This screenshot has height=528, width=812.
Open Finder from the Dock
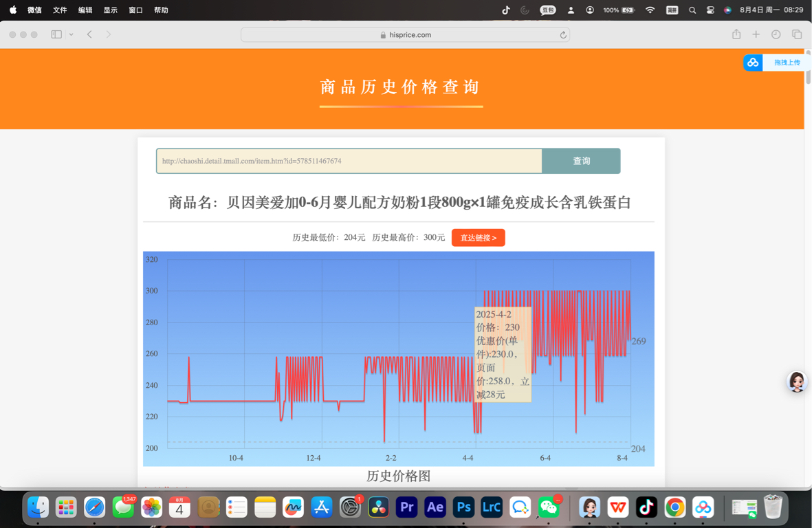[x=38, y=507]
